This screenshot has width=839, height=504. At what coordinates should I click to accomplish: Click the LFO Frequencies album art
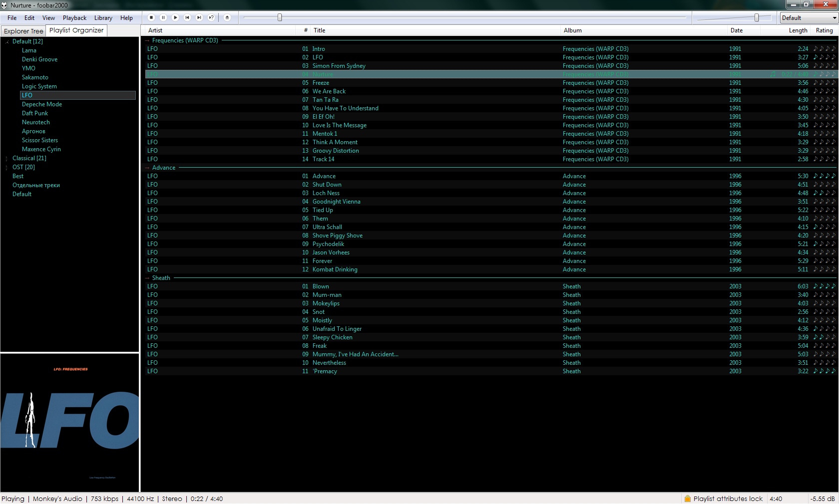(x=70, y=423)
